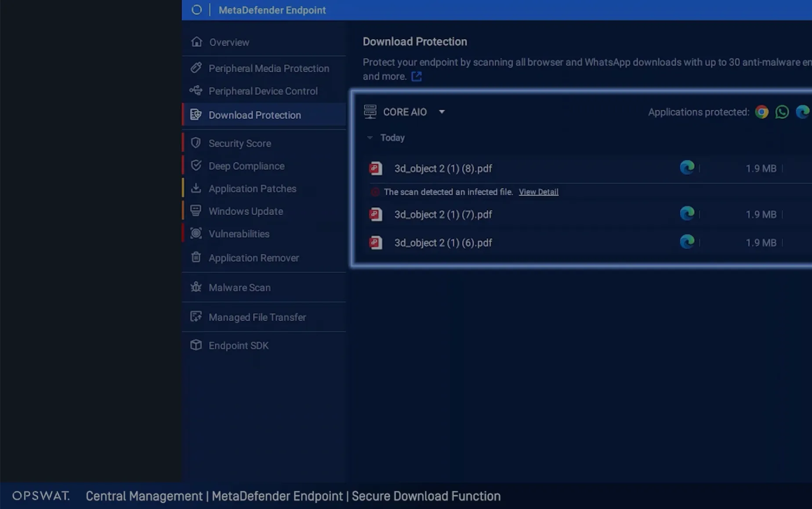Click the MetaDefender Endpoint logo icon
812x509 pixels.
click(x=196, y=10)
